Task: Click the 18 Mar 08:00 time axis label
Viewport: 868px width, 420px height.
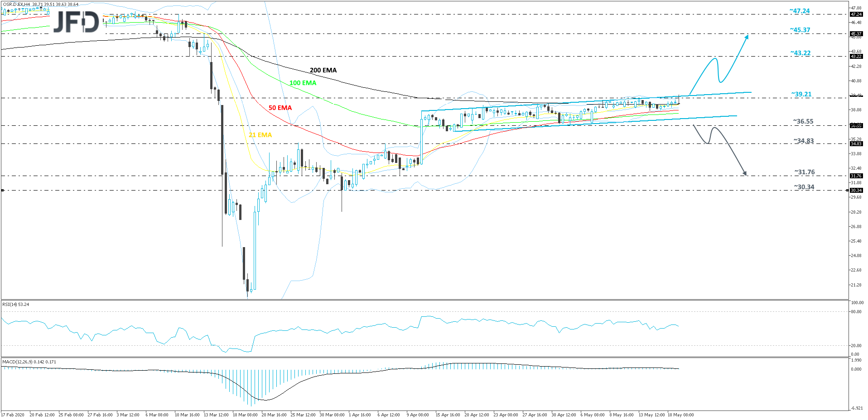Action: tap(245, 415)
